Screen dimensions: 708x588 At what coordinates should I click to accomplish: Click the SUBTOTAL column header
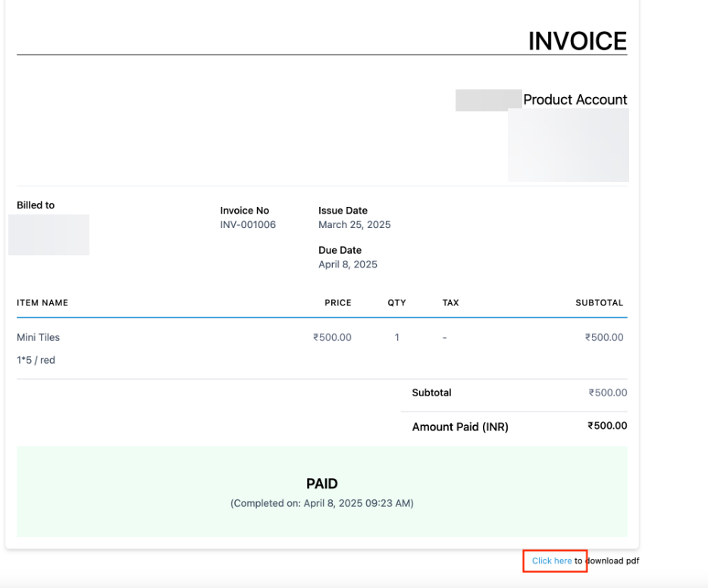click(x=599, y=303)
